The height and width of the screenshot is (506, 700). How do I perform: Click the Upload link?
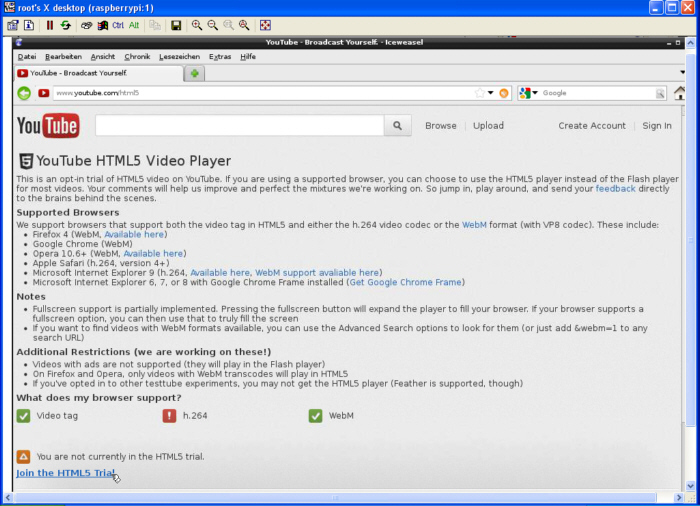click(488, 126)
